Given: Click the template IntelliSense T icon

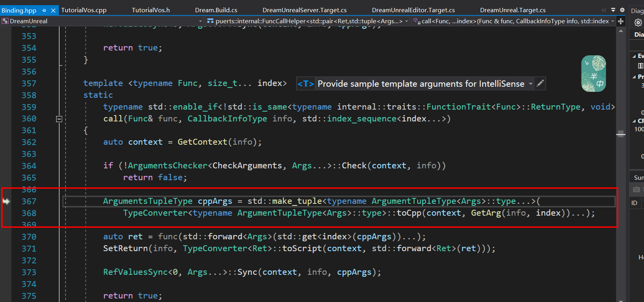Looking at the screenshot, I should tap(306, 84).
